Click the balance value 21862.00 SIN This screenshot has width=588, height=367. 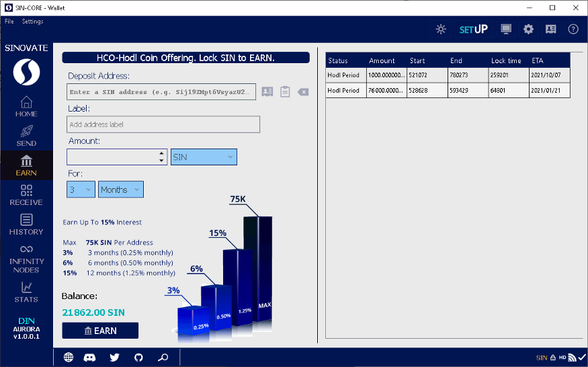tap(93, 313)
